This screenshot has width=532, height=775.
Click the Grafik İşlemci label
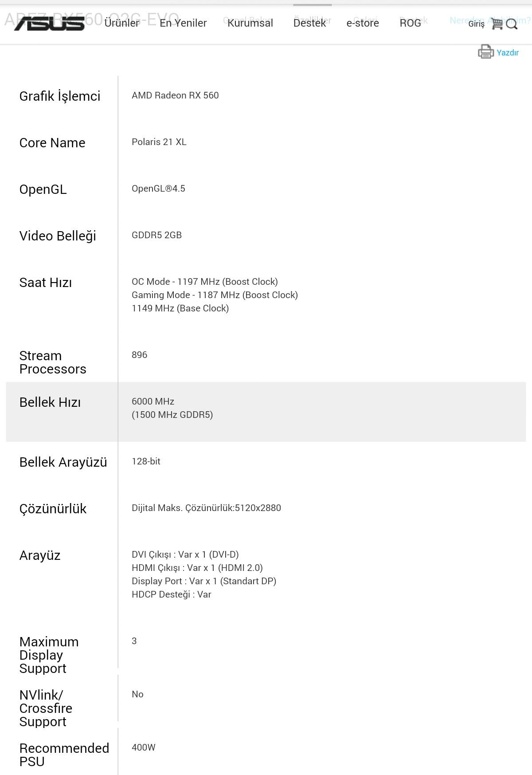point(60,96)
